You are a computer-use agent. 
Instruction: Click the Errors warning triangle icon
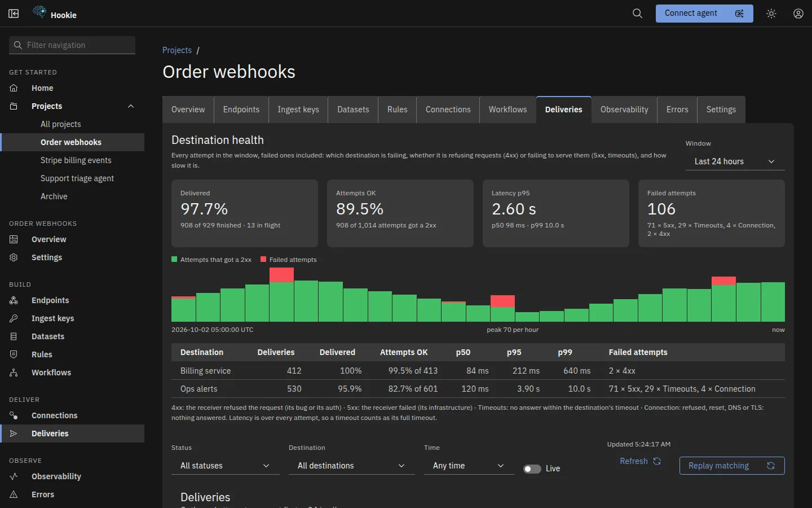[x=14, y=494]
